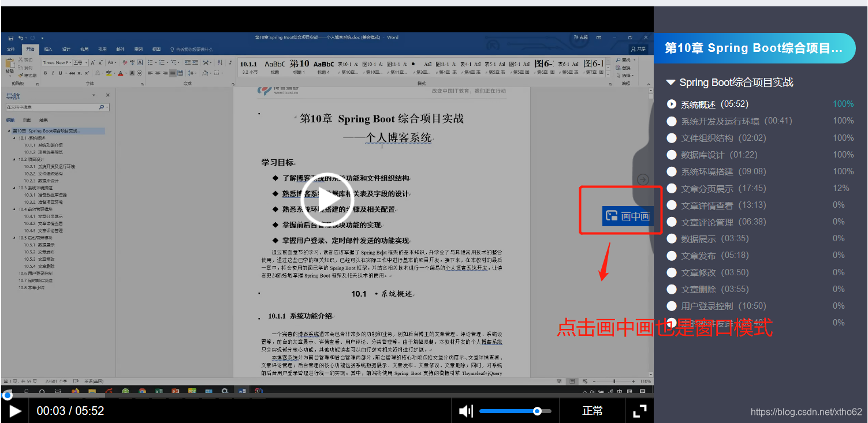Screen dimensions: 868x423
Task: Adjust the blue volume slider
Action: coord(515,411)
